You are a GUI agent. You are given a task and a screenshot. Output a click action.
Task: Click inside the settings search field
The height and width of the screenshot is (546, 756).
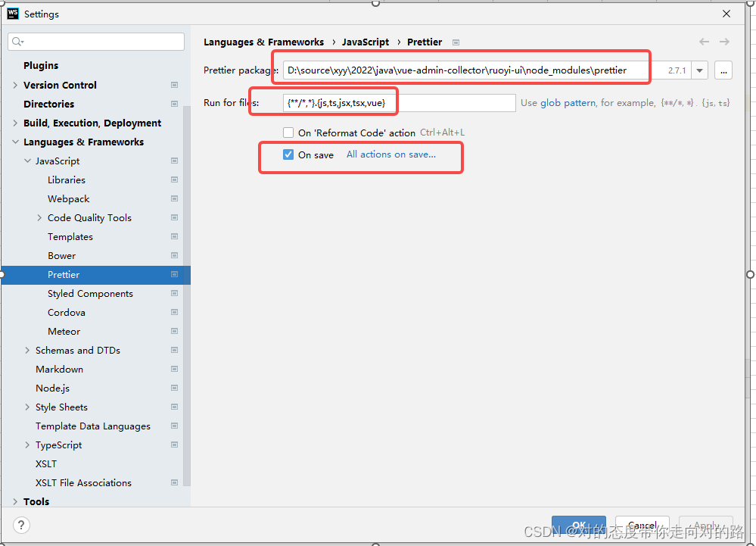pos(95,41)
